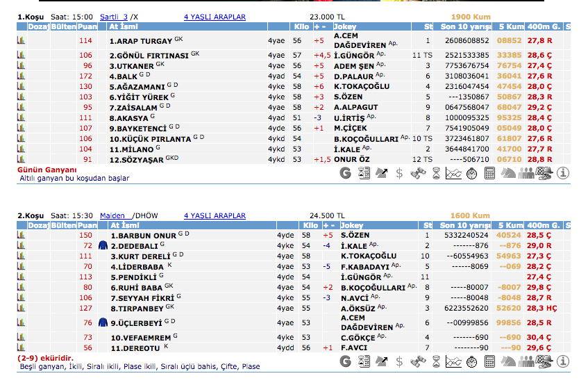Click the binoculars icon under race 1
The width and height of the screenshot is (588, 385).
point(417,173)
